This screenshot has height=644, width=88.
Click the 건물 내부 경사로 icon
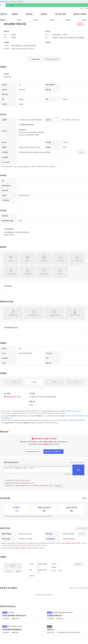coord(75,313)
